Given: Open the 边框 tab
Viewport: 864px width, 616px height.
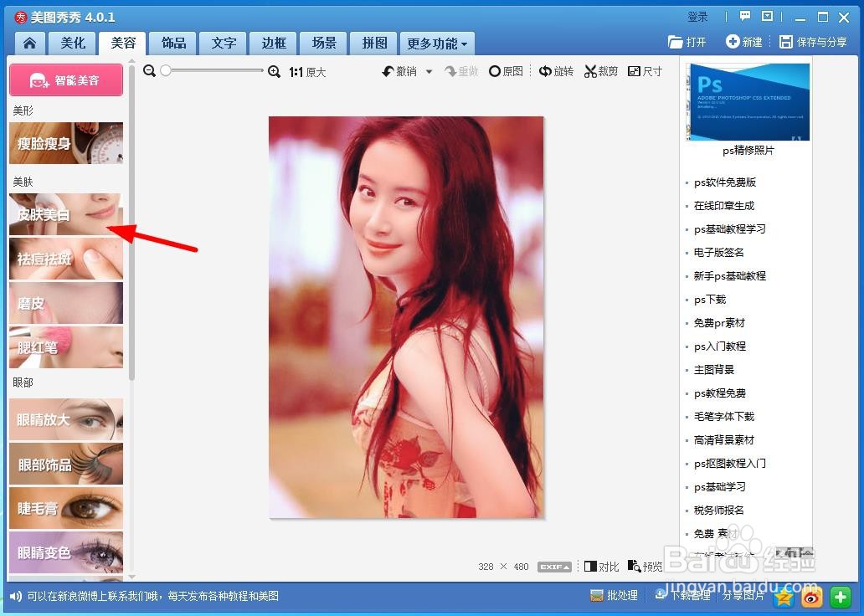Looking at the screenshot, I should click(x=273, y=43).
